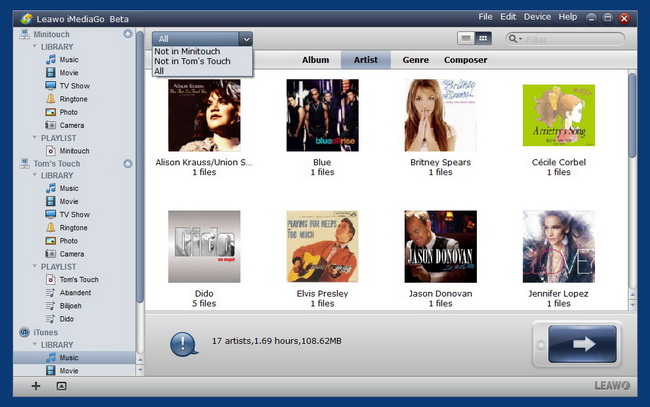Select the Minitouch playlist item
This screenshot has height=407, width=650.
click(x=68, y=151)
